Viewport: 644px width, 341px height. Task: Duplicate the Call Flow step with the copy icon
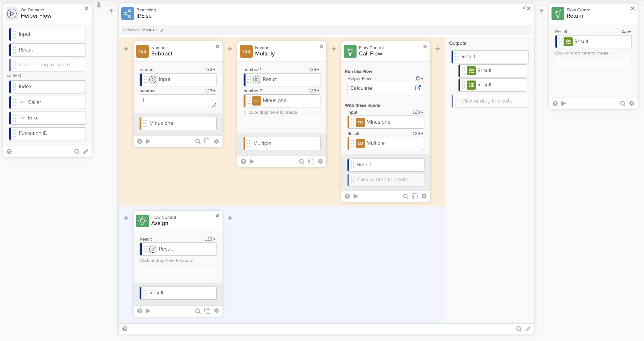tap(415, 196)
